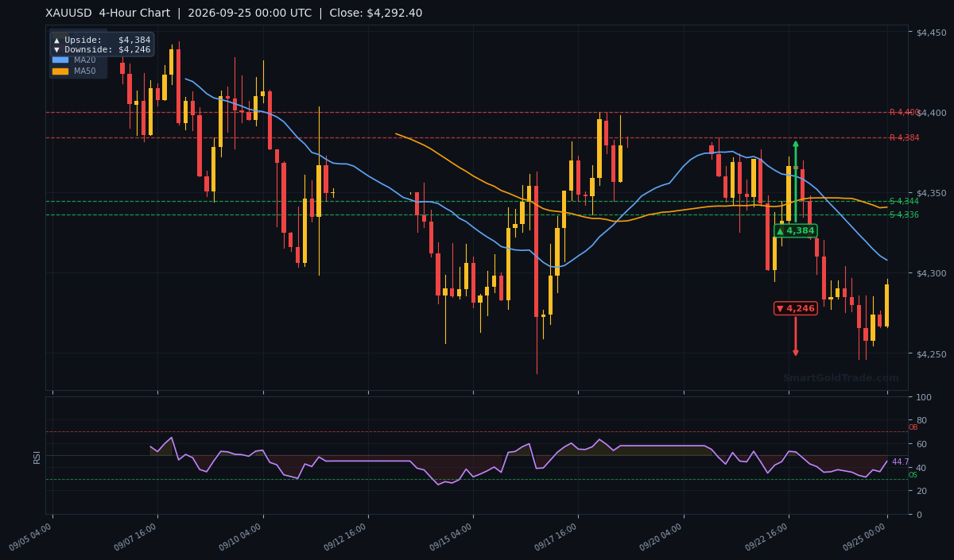The image size is (954, 560).
Task: Click the red 4,246 downside target tag
Action: (796, 308)
